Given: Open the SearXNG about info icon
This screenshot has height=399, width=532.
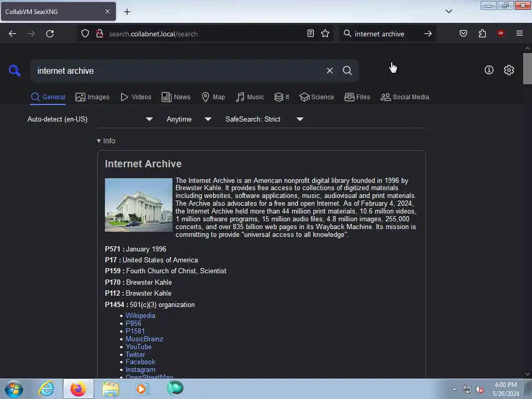Looking at the screenshot, I should 489,70.
